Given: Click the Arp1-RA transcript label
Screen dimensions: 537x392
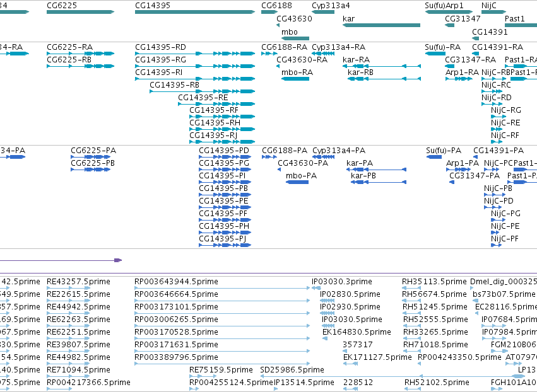Looking at the screenshot, I should coord(463,72).
